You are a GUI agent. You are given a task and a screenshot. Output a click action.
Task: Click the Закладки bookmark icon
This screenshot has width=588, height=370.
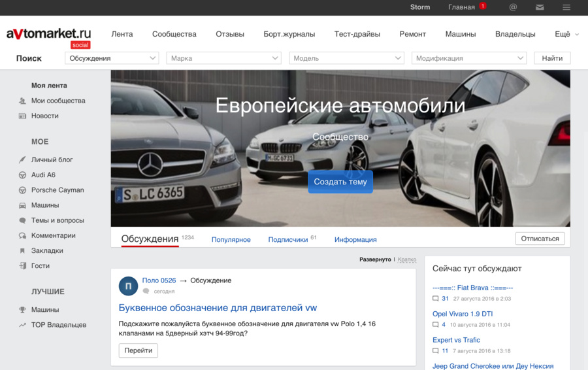pyautogui.click(x=22, y=250)
